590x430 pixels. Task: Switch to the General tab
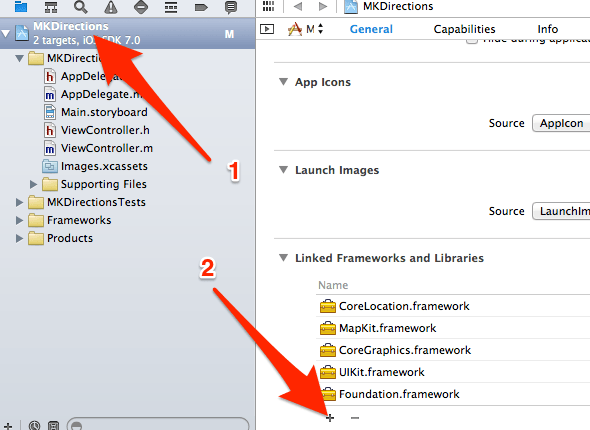tap(371, 29)
